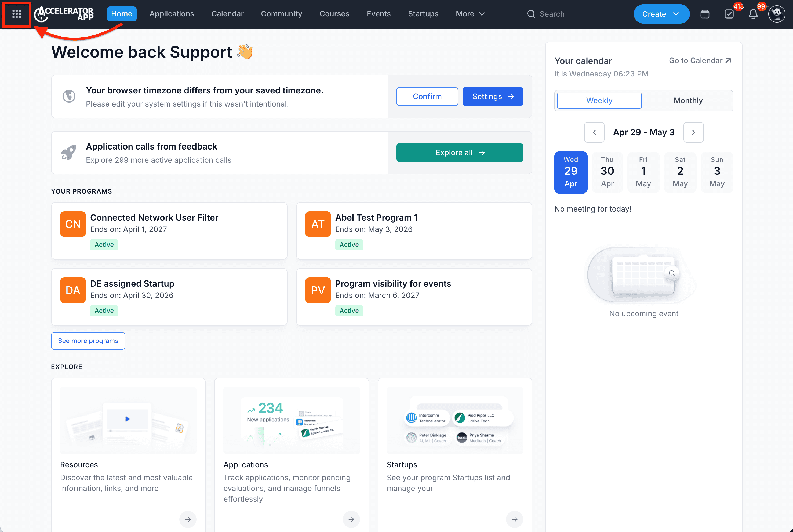This screenshot has height=532, width=793.
Task: Select Sun 3 May in the calendar
Action: (x=717, y=172)
